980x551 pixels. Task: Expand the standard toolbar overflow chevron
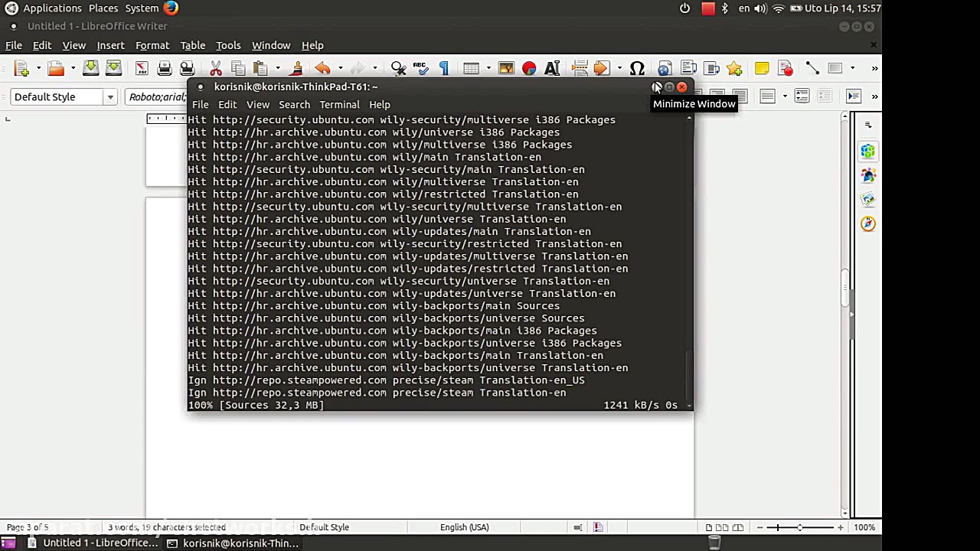pos(874,69)
